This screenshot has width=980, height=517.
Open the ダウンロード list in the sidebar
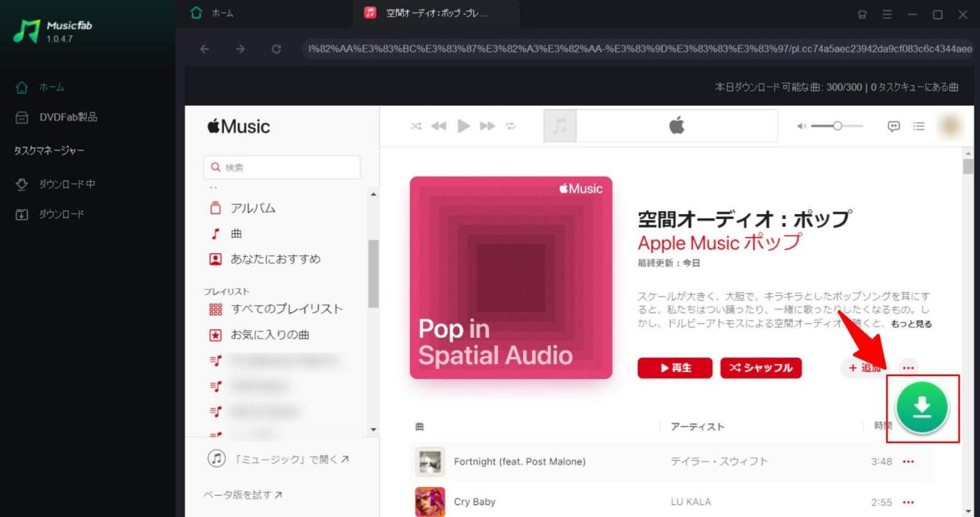pyautogui.click(x=50, y=214)
